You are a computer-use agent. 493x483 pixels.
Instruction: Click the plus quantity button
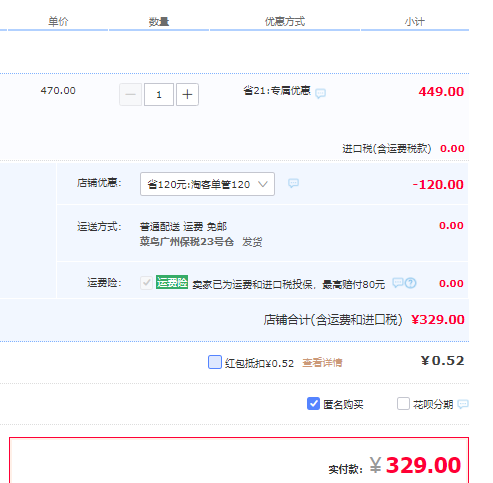pyautogui.click(x=187, y=95)
